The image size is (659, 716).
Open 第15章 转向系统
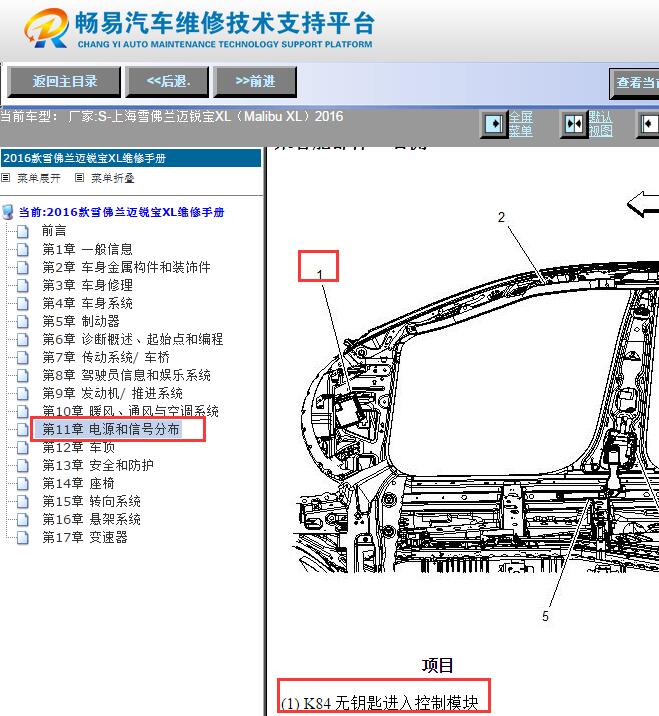click(x=91, y=501)
